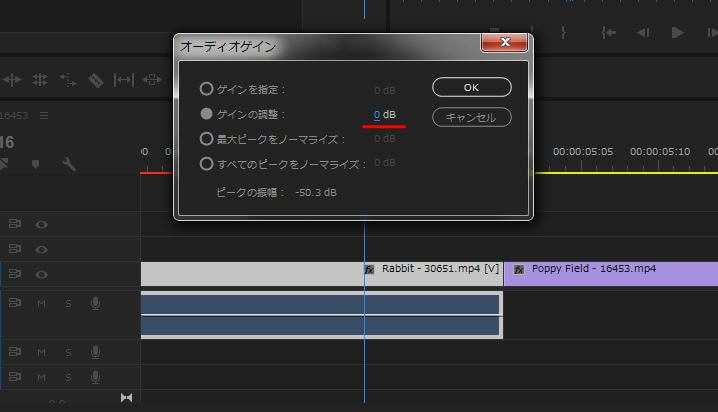Select the Razor tool icon

(96, 80)
